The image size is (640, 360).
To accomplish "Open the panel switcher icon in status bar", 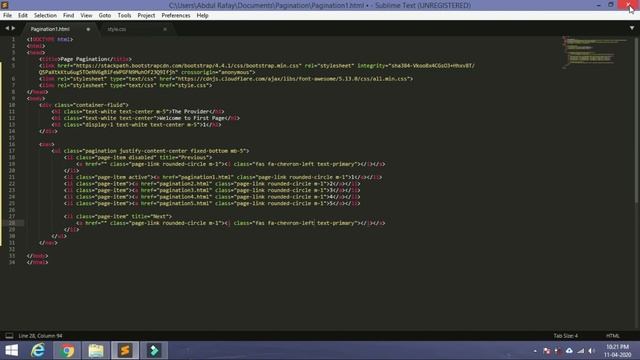I will click(9, 336).
